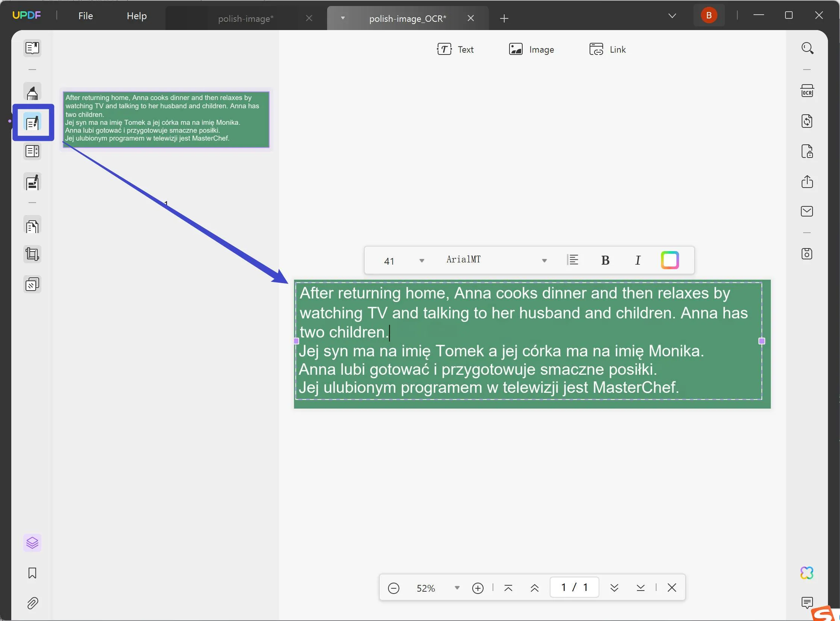840x621 pixels.
Task: Select the Edit Text tool icon
Action: 32,123
